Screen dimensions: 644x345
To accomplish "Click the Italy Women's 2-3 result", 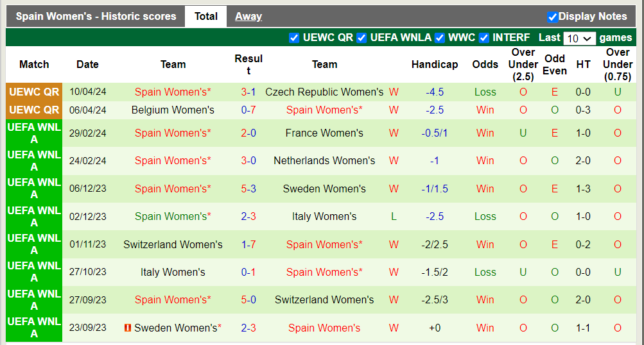I will tap(248, 217).
